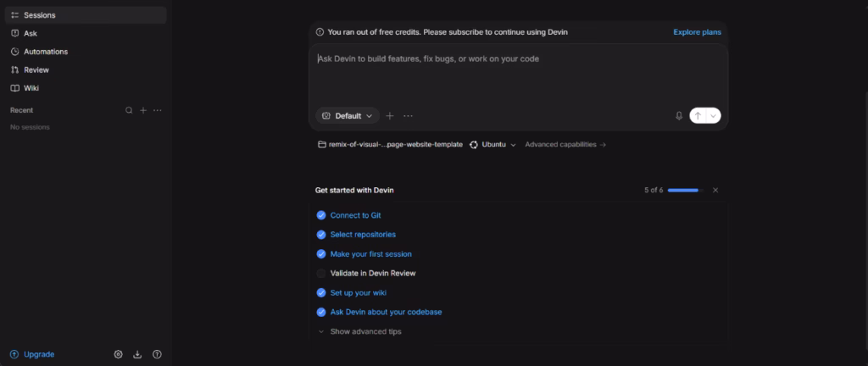Click the Upgrade button in sidebar

coord(32,354)
